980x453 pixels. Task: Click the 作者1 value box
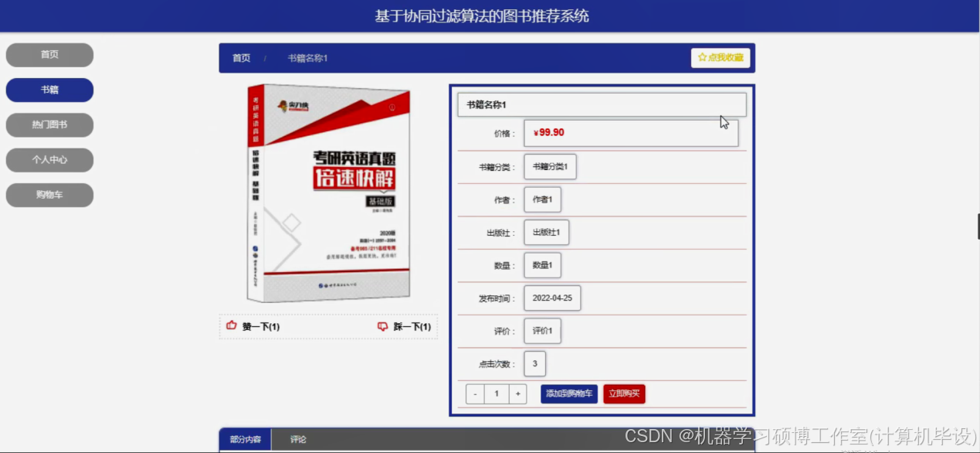pyautogui.click(x=542, y=199)
